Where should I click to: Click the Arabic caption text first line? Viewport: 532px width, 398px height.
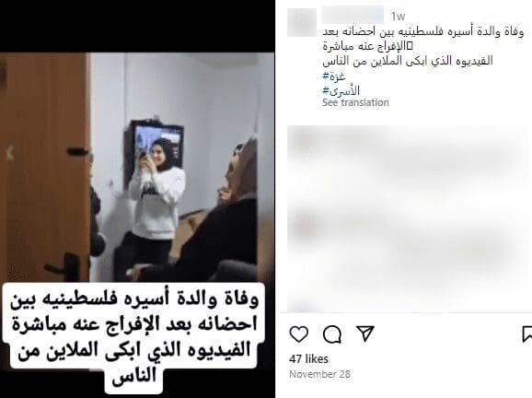tap(423, 31)
